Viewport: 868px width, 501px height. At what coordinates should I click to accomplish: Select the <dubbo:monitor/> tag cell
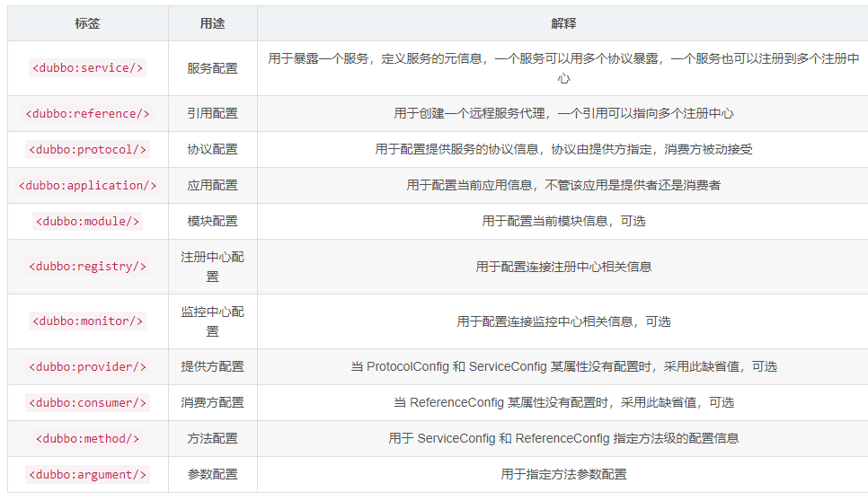87,321
